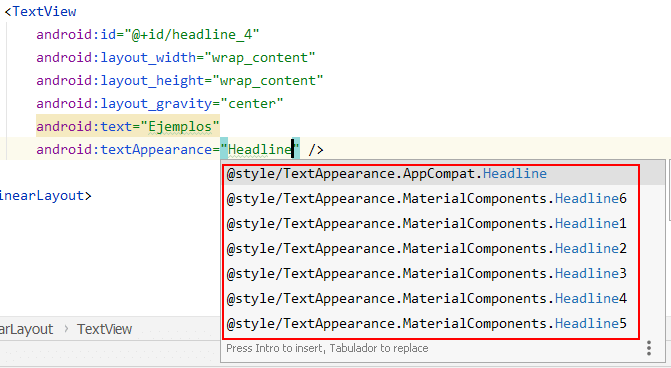Click the android:text="Ejemplos" line

click(128, 127)
